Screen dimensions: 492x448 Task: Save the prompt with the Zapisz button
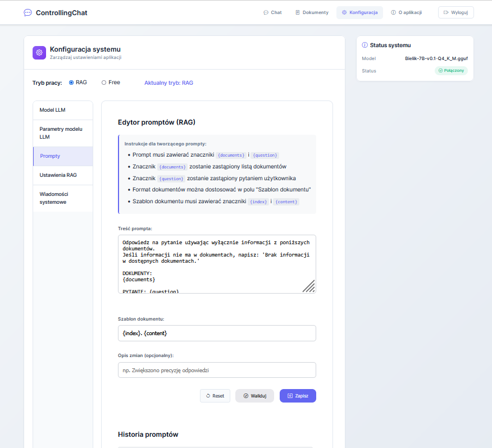(298, 396)
